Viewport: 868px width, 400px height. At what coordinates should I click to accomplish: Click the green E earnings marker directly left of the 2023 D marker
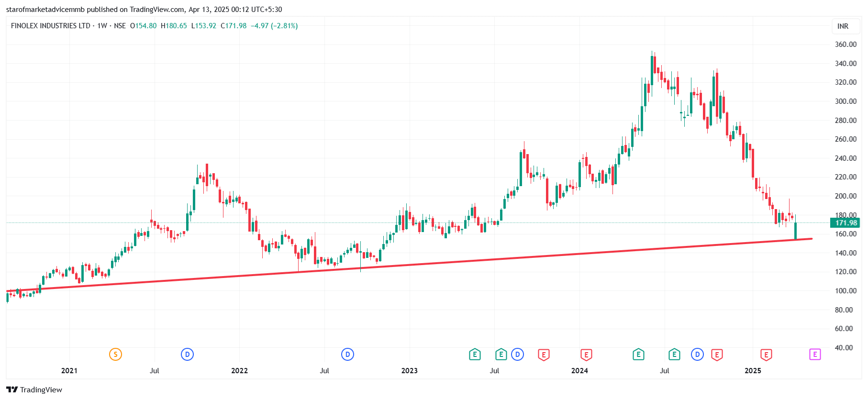[x=501, y=355]
